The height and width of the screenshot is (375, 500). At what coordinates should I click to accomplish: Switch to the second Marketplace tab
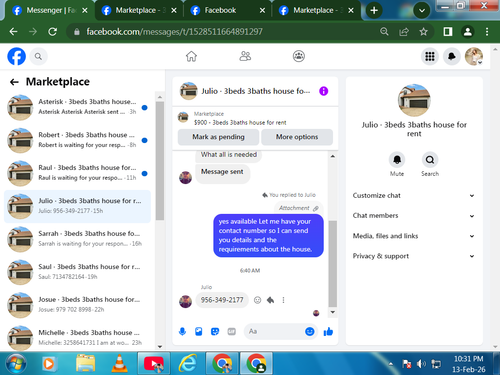pyautogui.click(x=138, y=10)
